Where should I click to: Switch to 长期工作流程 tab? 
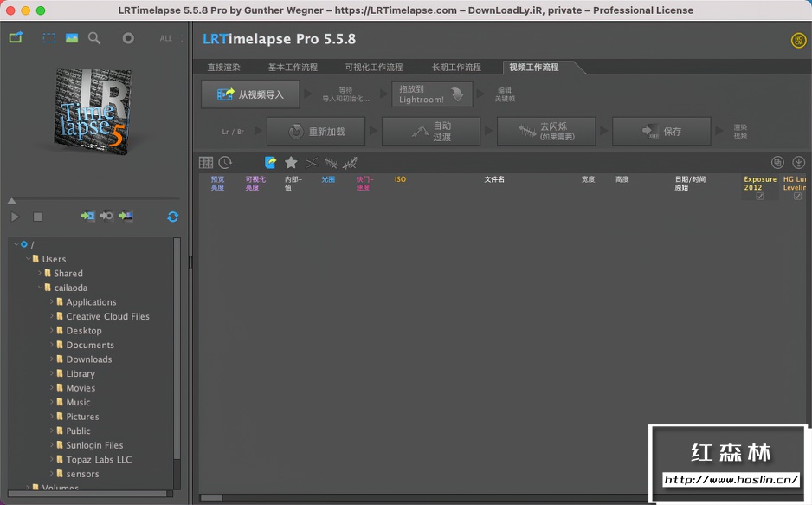click(x=456, y=68)
